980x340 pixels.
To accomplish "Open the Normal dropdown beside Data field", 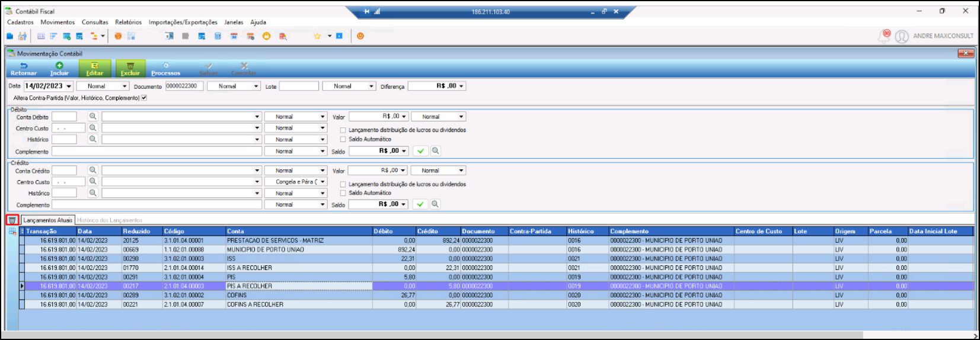I will [x=125, y=86].
